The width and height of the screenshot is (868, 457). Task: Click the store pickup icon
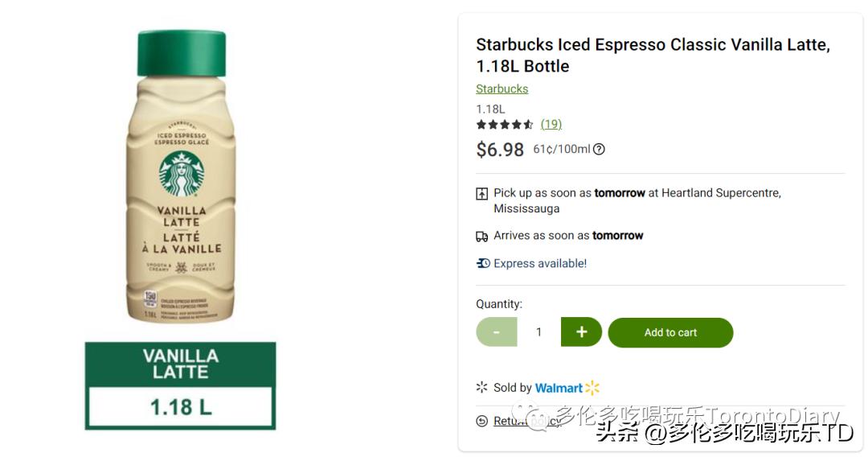coord(482,194)
